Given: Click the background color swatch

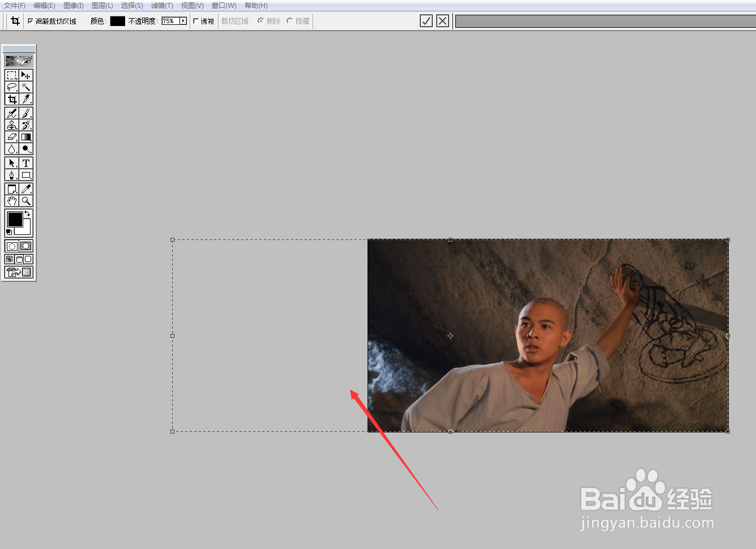Looking at the screenshot, I should click(x=25, y=230).
